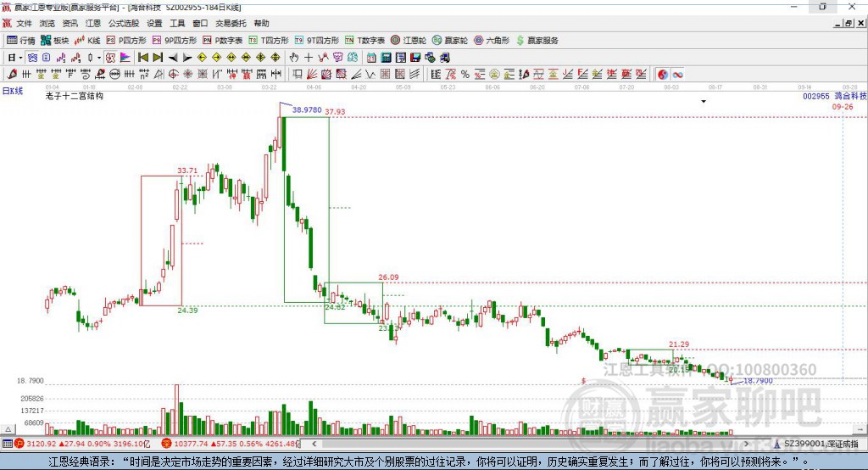
Task: Jump to last bar icon
Action: point(158,58)
